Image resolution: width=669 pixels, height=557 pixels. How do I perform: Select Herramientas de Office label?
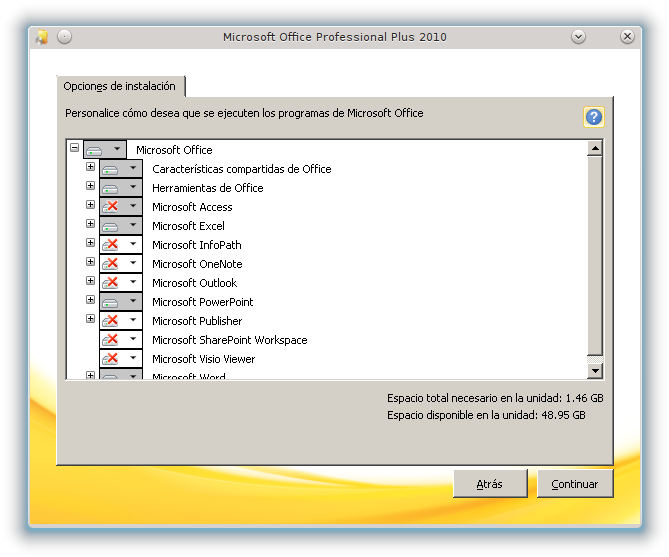tap(208, 188)
